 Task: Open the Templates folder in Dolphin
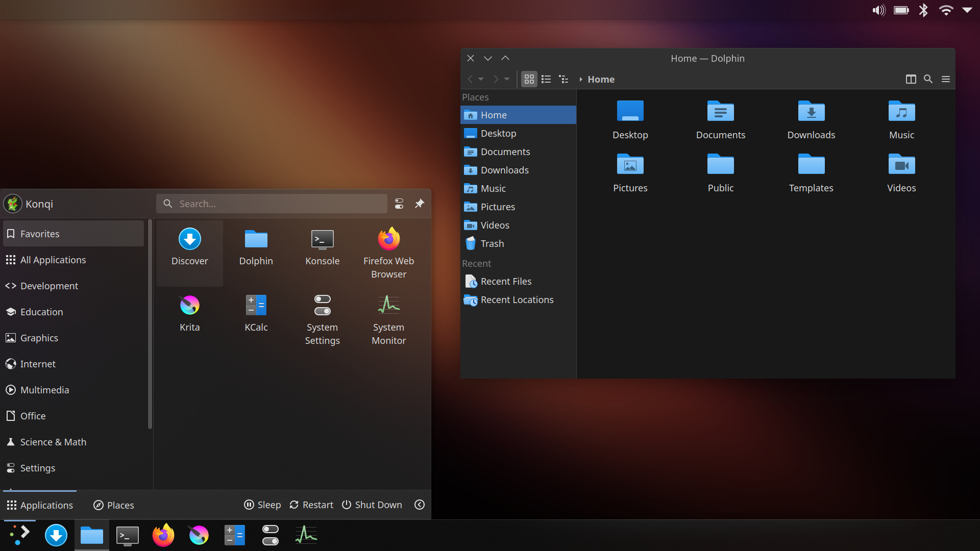(x=811, y=173)
